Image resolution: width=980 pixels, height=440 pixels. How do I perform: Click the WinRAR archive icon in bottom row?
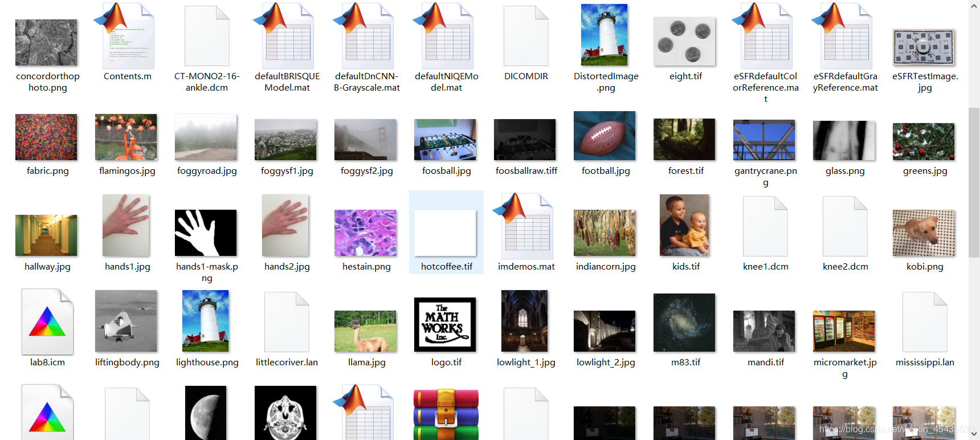tap(446, 414)
